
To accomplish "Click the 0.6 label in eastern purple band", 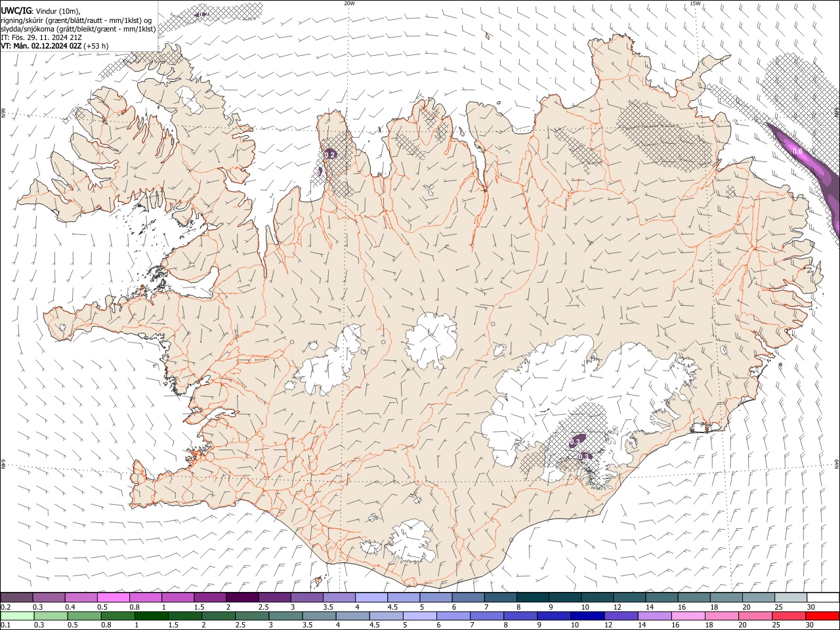I will pyautogui.click(x=797, y=152).
